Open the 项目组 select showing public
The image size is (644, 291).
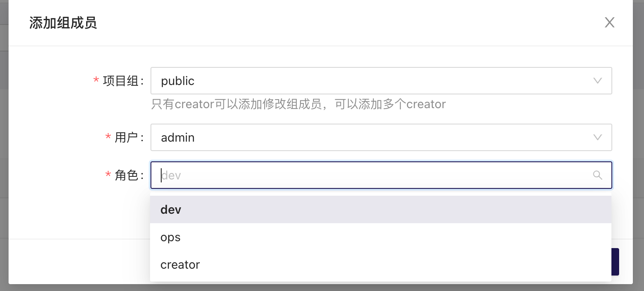click(381, 81)
